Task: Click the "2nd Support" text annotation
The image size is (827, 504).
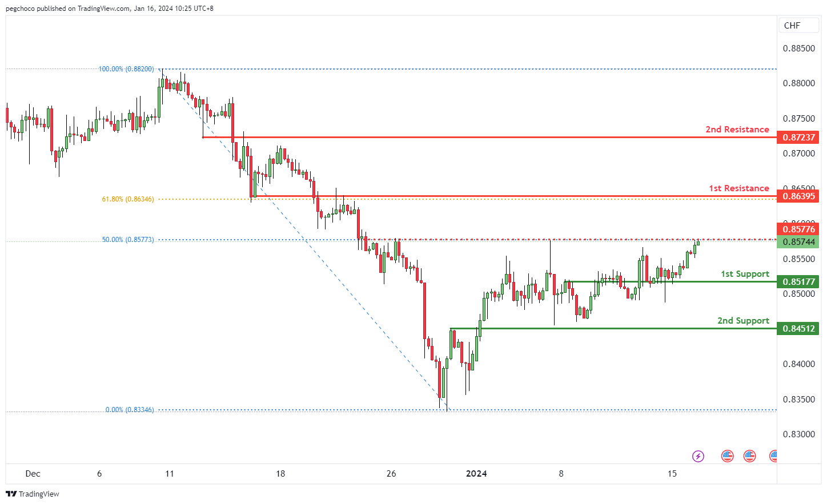Action: (x=743, y=321)
